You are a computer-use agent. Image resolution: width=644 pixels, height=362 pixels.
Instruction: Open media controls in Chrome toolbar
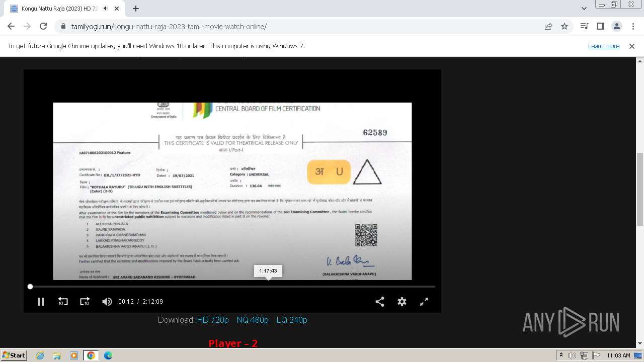[584, 27]
